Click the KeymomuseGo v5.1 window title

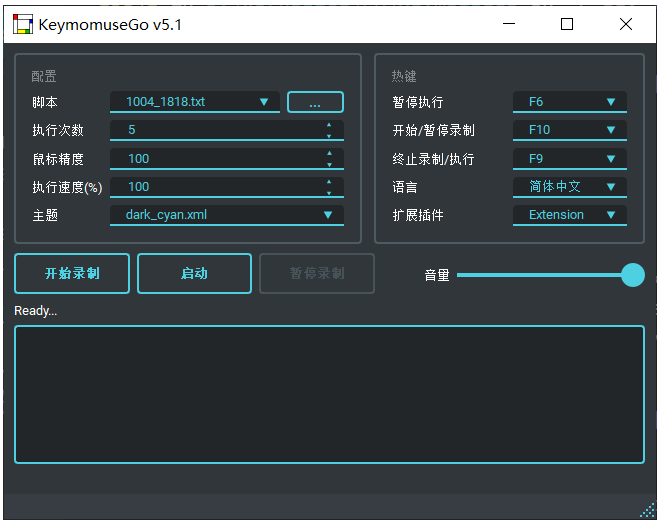pyautogui.click(x=110, y=25)
